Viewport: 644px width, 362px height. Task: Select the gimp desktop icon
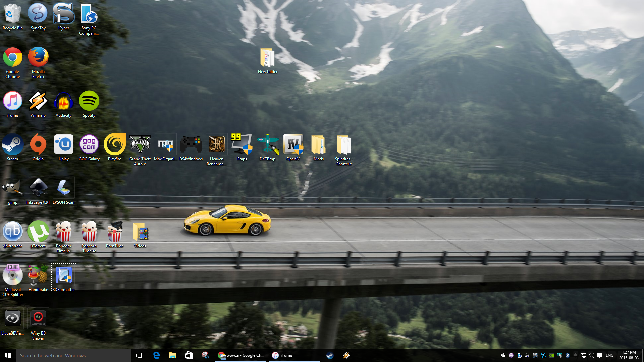tap(13, 191)
